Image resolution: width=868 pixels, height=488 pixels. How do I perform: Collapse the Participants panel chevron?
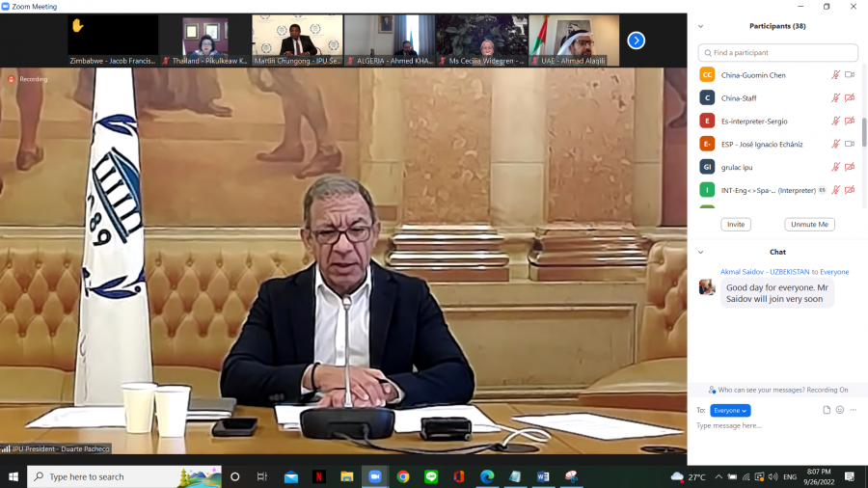coord(701,26)
